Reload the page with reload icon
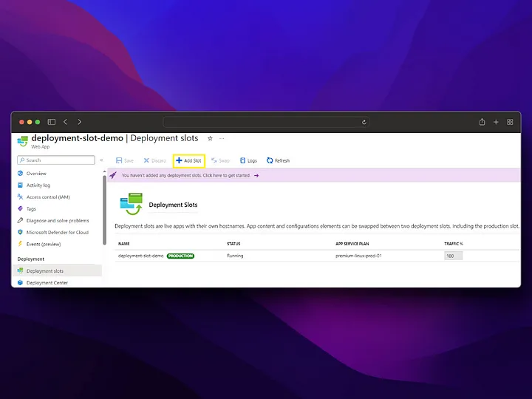 364,122
